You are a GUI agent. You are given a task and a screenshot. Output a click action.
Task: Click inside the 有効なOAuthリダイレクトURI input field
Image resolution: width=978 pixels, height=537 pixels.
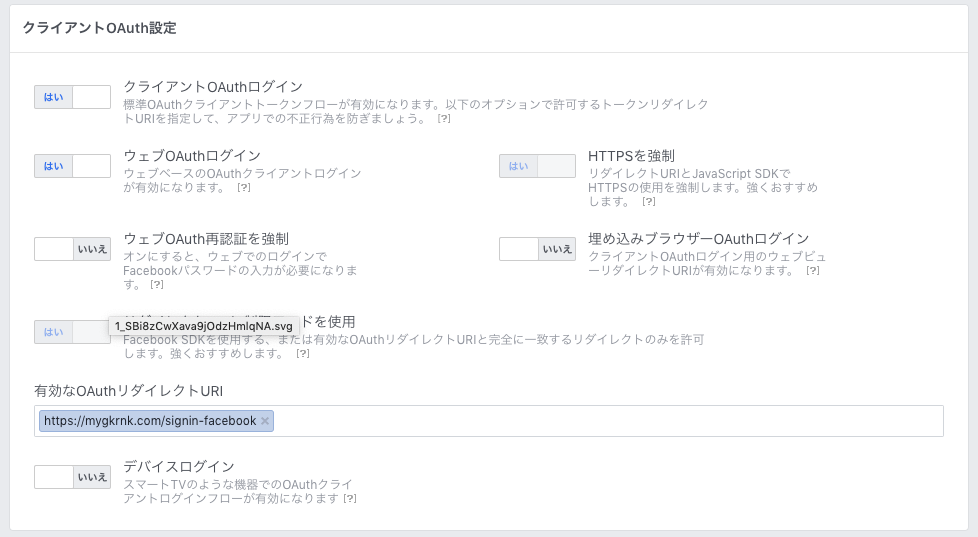(x=608, y=421)
